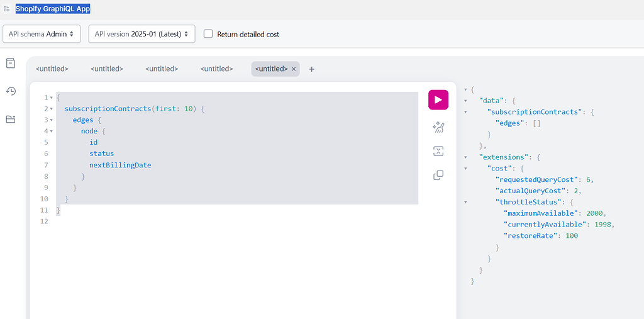This screenshot has height=319, width=644.
Task: Click "maximumAvailable" value 2000
Action: pos(594,213)
